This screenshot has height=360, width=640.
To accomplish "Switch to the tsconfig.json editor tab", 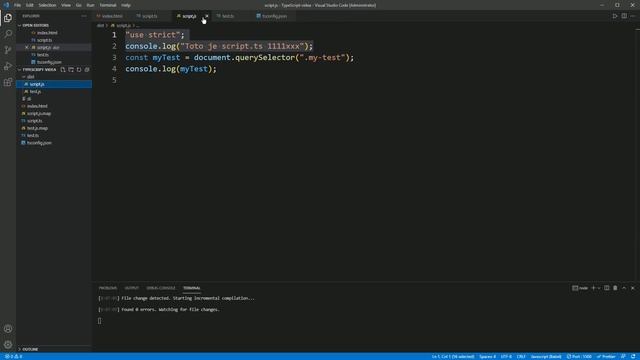I will (x=272, y=16).
